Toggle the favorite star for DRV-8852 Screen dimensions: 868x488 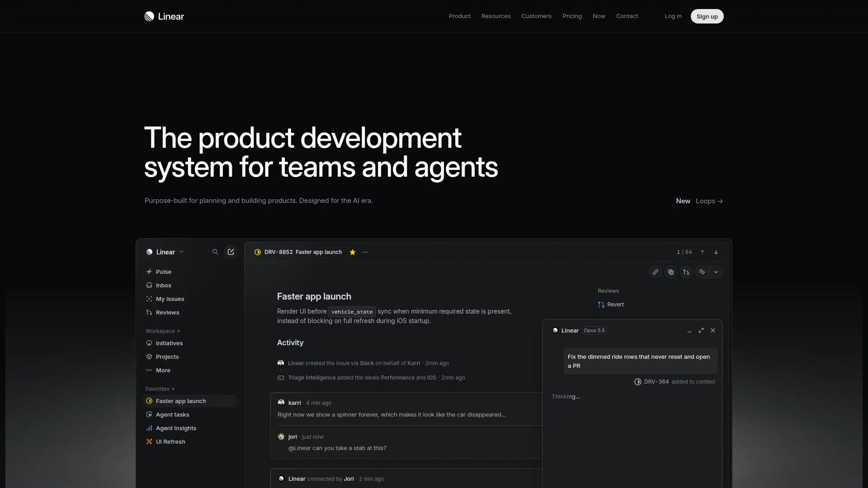[353, 252]
